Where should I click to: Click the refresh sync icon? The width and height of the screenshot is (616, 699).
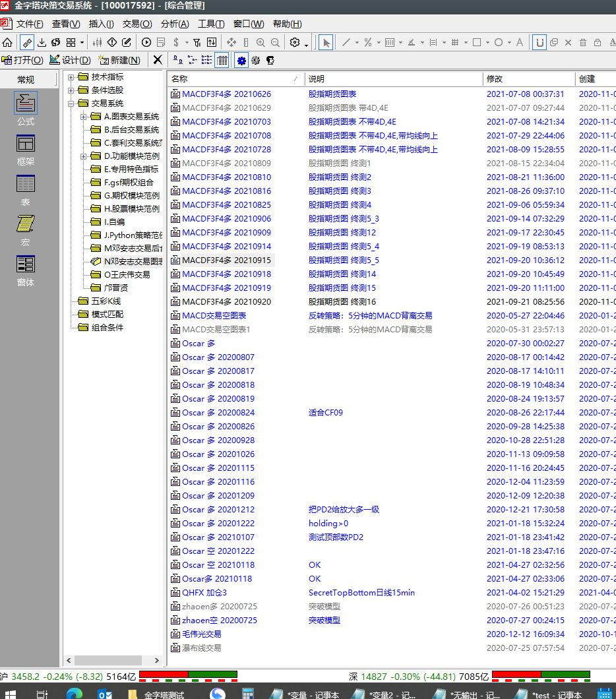(x=55, y=42)
